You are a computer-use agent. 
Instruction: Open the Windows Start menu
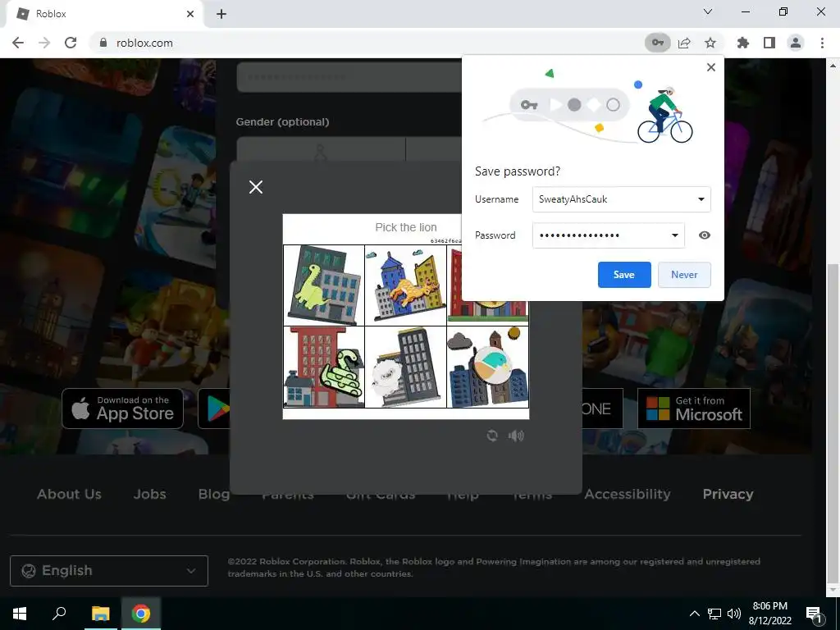coord(20,614)
